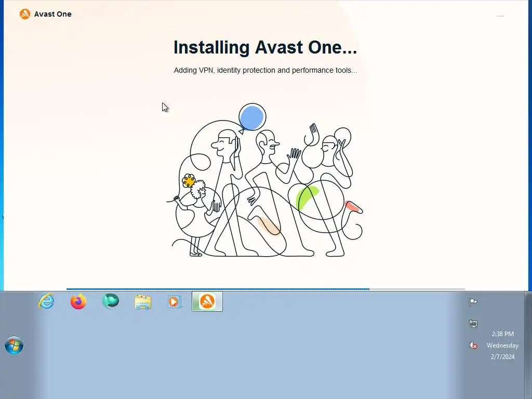
Task: Launch Firefox from the taskbar
Action: 78,301
